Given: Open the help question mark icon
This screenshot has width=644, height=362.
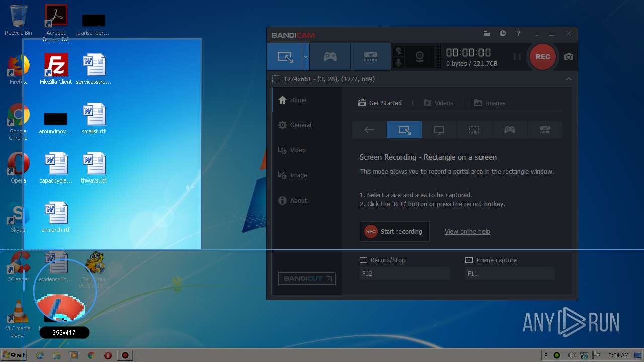Looking at the screenshot, I should point(518,34).
